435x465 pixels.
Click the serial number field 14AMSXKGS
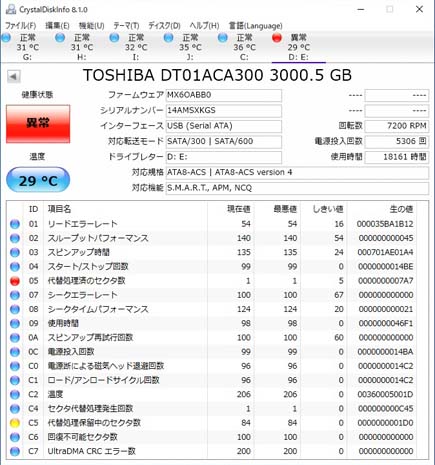[x=224, y=110]
